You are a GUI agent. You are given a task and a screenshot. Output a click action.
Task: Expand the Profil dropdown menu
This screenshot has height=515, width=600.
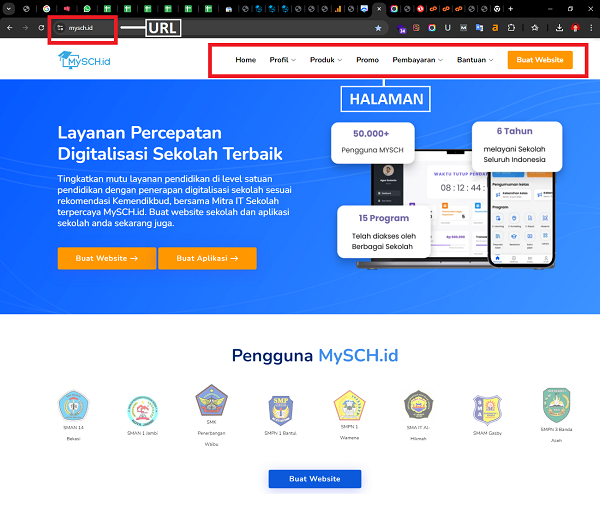(x=282, y=60)
